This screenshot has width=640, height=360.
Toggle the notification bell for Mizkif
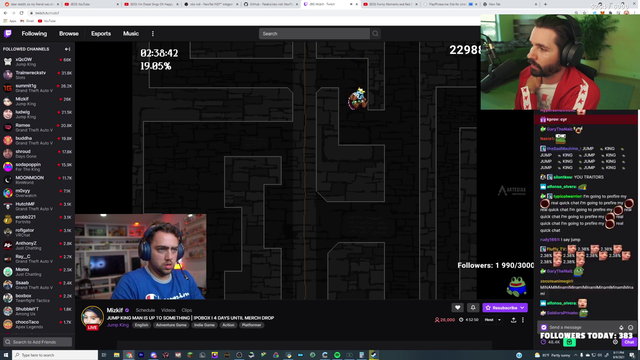(x=473, y=307)
